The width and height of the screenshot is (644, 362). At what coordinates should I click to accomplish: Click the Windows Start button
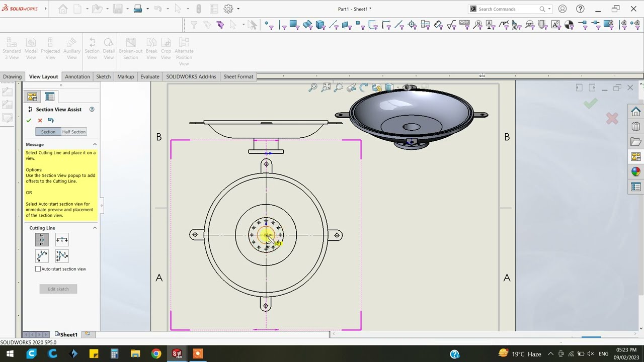point(10,353)
